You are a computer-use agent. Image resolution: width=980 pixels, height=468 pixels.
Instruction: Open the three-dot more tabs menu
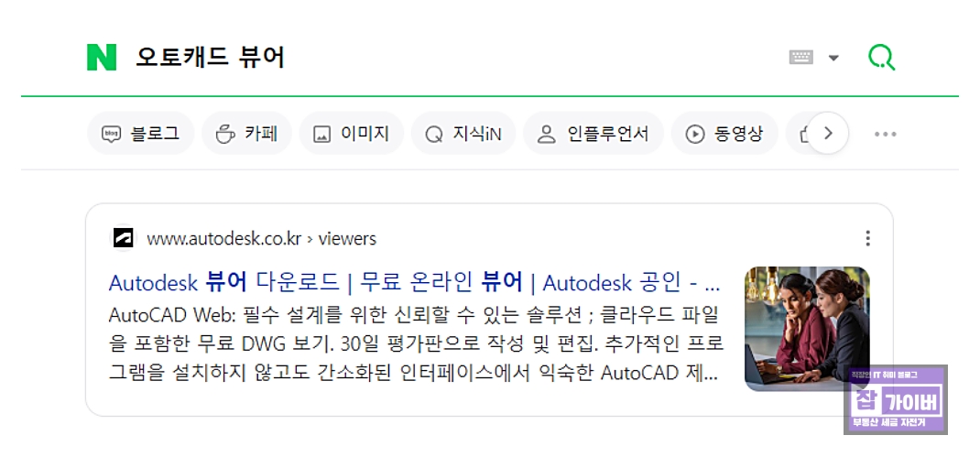885,134
